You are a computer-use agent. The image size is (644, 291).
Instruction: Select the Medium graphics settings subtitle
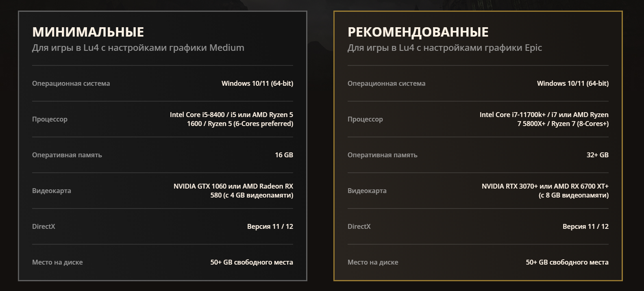(138, 48)
